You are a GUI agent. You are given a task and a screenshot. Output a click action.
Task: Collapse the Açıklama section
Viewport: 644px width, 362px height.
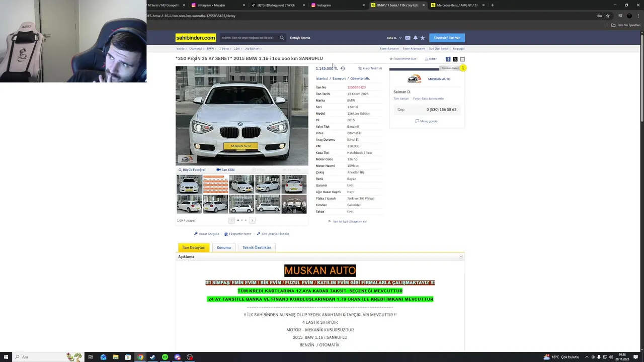(460, 256)
